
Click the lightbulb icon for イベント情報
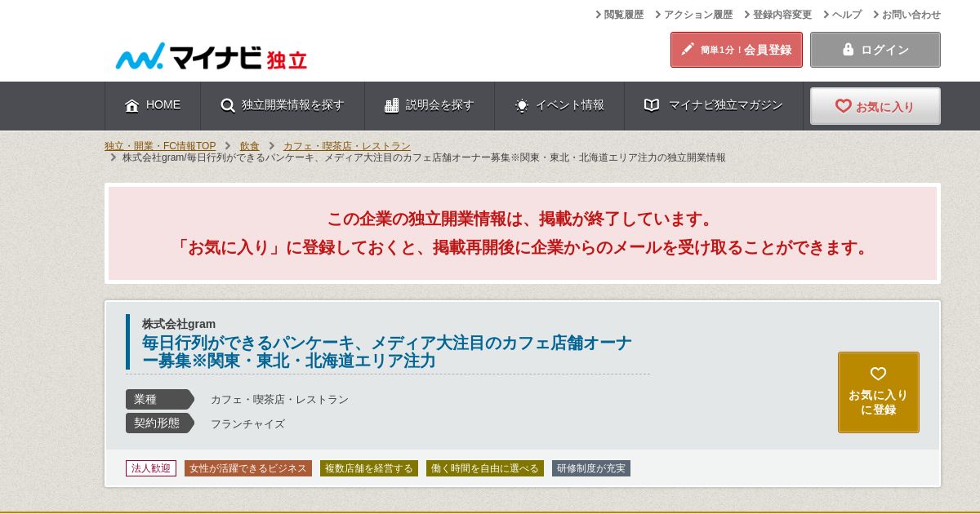click(522, 105)
